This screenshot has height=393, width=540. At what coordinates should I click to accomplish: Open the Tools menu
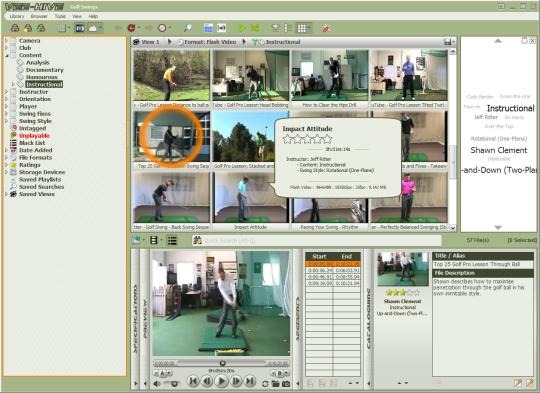(x=60, y=16)
